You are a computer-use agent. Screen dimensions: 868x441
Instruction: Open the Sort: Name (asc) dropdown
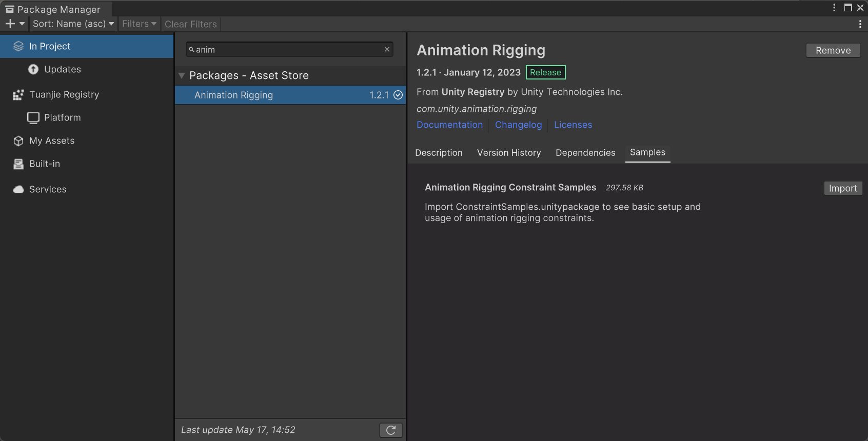point(73,24)
